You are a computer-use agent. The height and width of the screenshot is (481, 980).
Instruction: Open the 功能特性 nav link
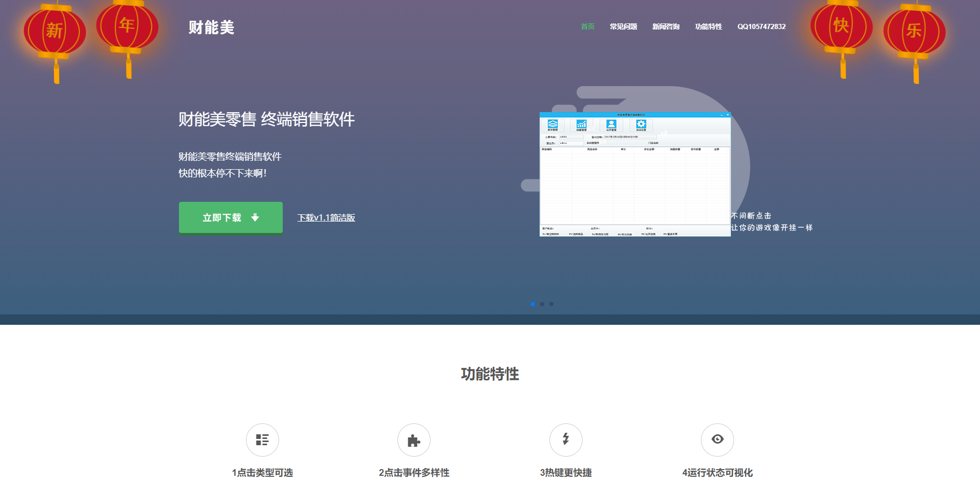[708, 26]
